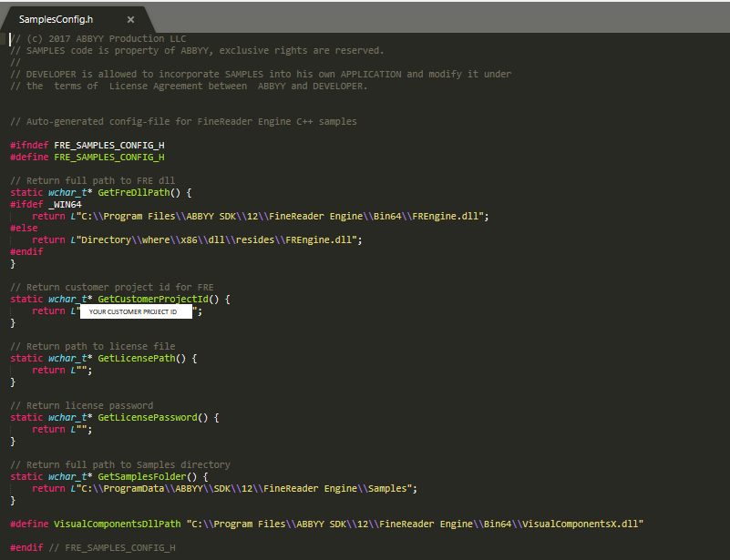Click the Return license password comment
The width and height of the screenshot is (730, 560).
82,405
